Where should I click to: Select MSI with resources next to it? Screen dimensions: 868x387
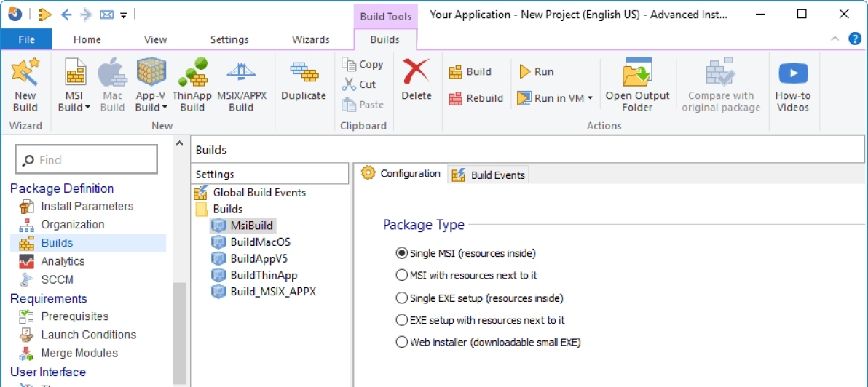click(x=401, y=276)
